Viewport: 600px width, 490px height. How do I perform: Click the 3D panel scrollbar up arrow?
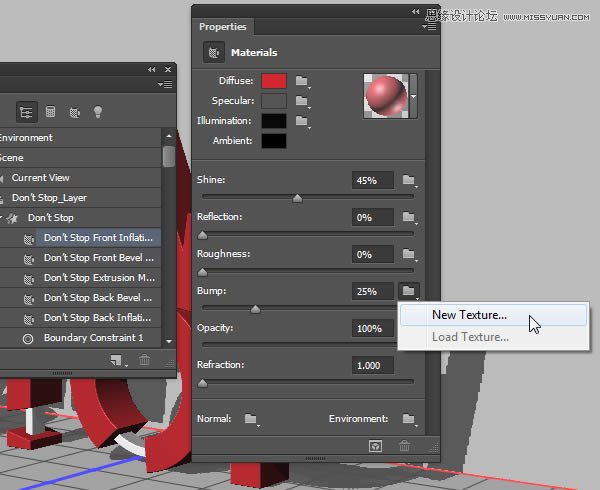coord(169,136)
